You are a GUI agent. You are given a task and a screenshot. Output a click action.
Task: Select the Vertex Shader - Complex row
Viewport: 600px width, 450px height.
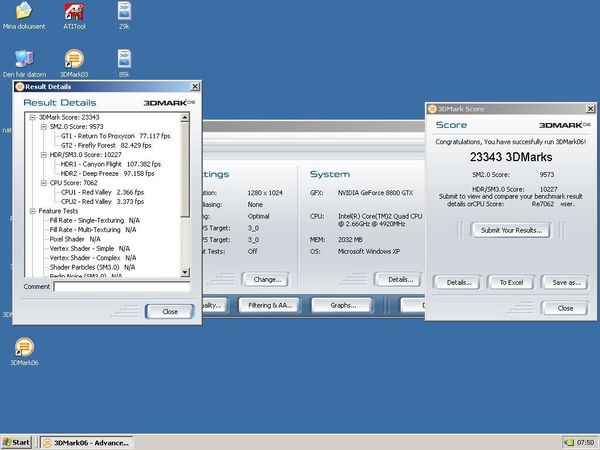93,258
